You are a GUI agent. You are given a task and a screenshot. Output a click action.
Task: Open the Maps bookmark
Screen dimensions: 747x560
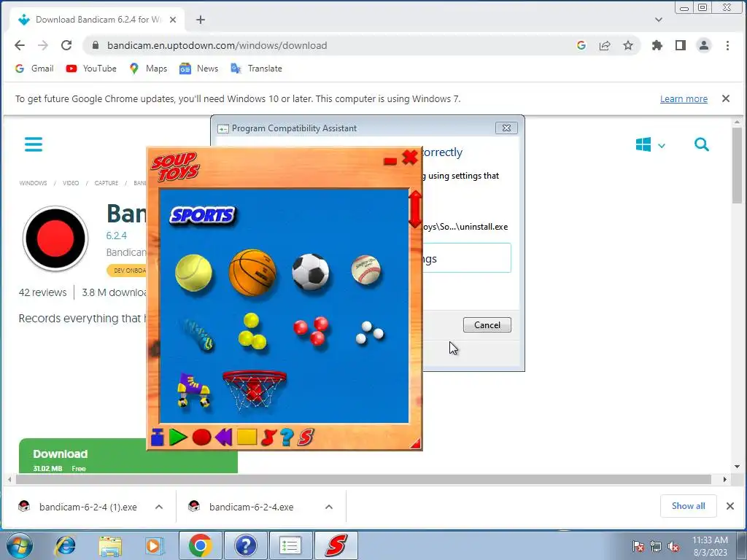tap(148, 69)
